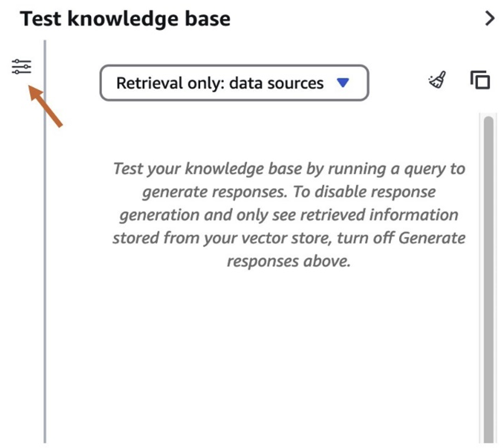The image size is (503, 448).
Task: Clear the test conversation using the broom
Action: coord(438,79)
